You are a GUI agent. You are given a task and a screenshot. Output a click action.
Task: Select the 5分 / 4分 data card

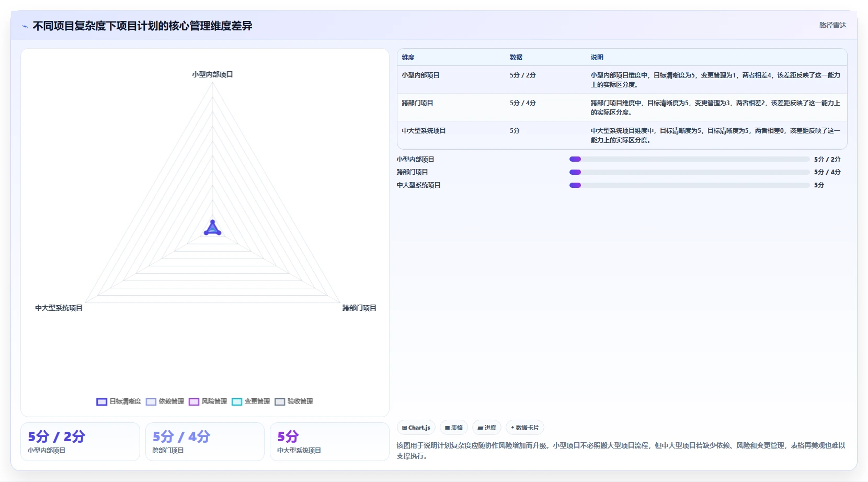(x=205, y=442)
